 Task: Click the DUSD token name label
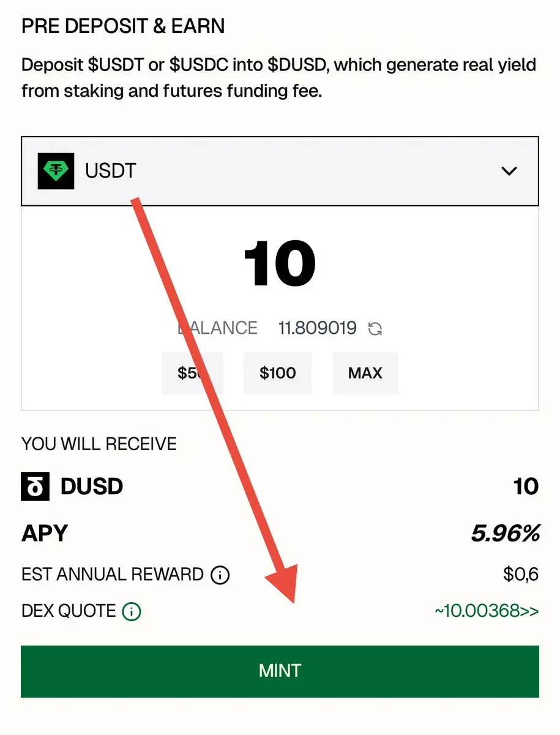pos(92,487)
